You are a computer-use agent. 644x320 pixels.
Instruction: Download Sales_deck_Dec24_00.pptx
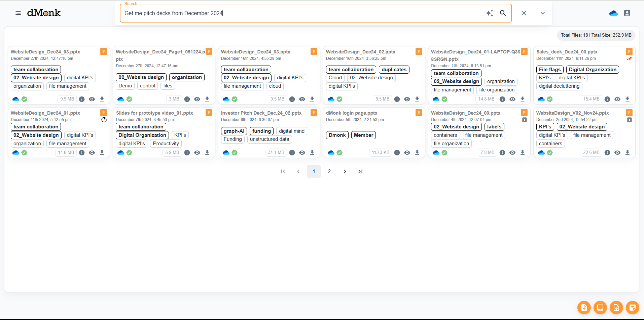pyautogui.click(x=628, y=99)
